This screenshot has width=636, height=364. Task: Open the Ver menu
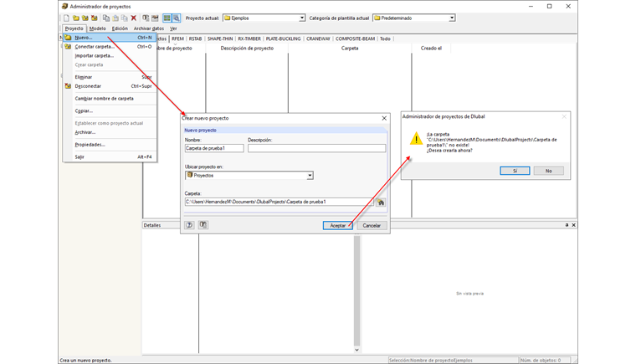pos(173,28)
